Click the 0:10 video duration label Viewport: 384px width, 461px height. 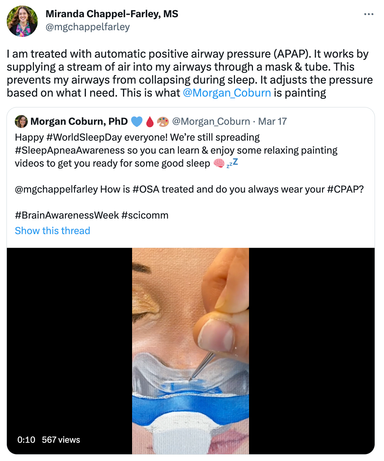point(26,440)
